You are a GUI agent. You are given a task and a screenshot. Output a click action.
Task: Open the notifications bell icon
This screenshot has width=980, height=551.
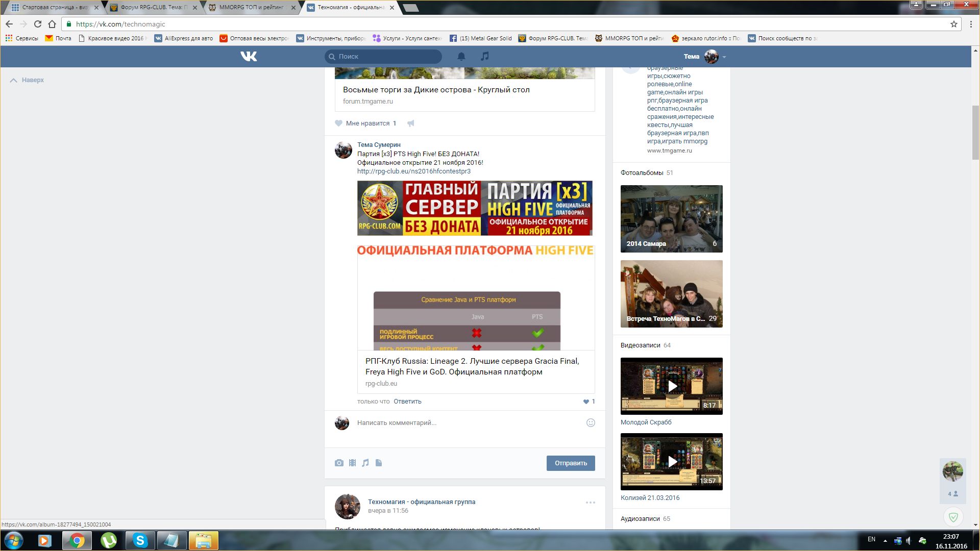(x=461, y=56)
